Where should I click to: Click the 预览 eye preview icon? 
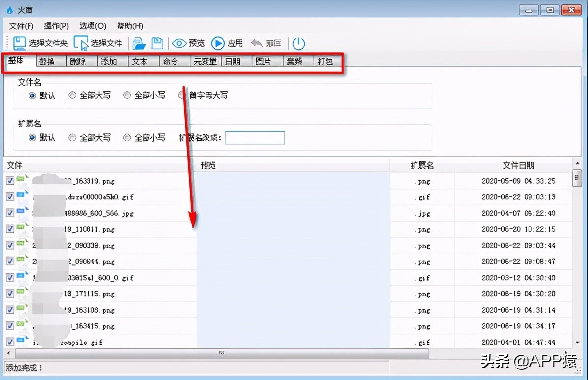[x=180, y=43]
